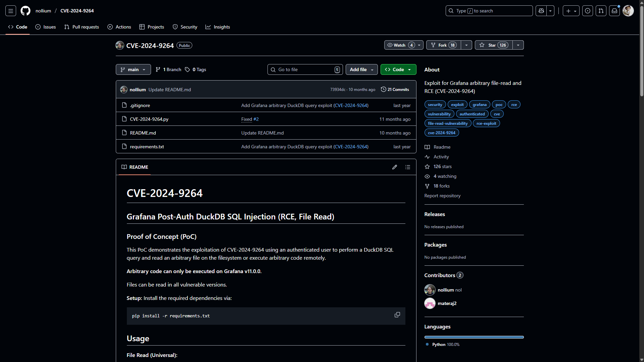Copy the pip install command
This screenshot has height=362, width=644.
point(397,315)
